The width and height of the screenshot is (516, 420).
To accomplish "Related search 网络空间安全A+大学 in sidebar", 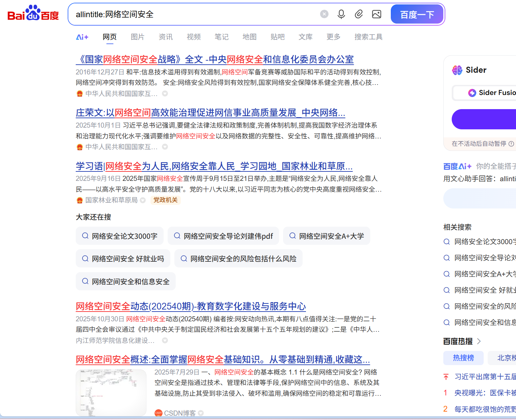I will coord(480,274).
